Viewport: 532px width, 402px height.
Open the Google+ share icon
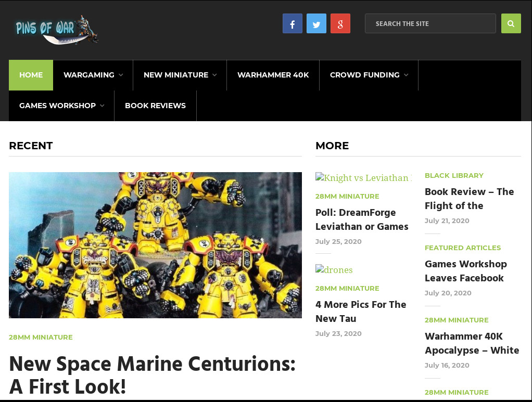(340, 23)
